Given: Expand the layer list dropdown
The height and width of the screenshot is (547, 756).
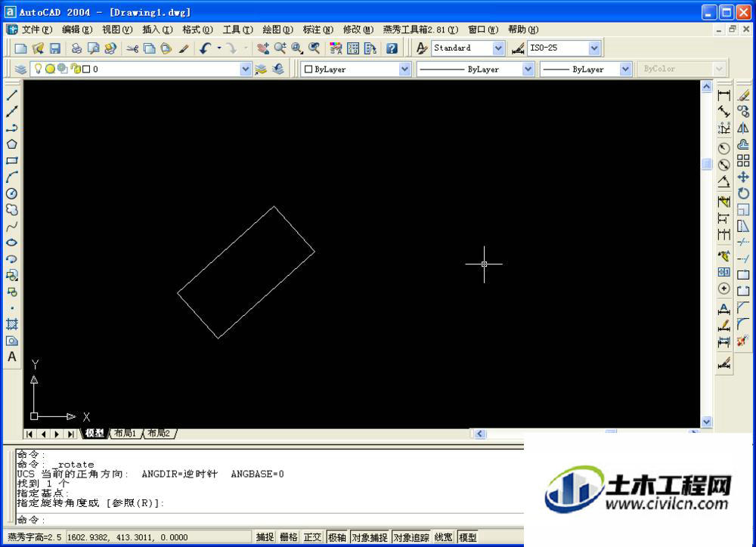Looking at the screenshot, I should pyautogui.click(x=246, y=70).
